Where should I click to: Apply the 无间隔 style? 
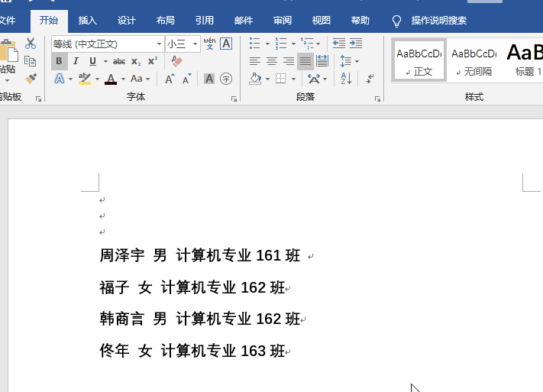point(474,61)
